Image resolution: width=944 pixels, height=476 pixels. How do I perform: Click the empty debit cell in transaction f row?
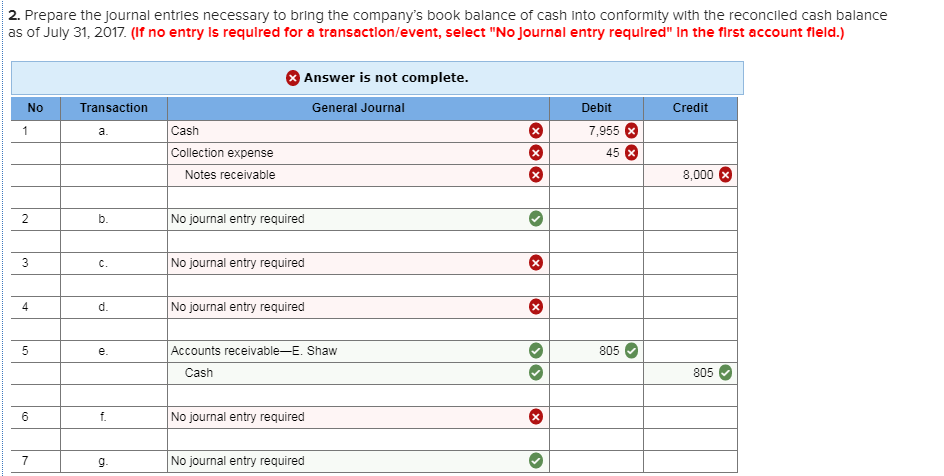tap(596, 417)
